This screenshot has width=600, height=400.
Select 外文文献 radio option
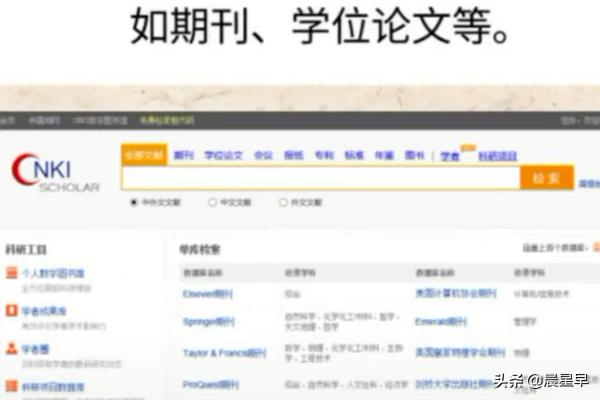pos(283,202)
